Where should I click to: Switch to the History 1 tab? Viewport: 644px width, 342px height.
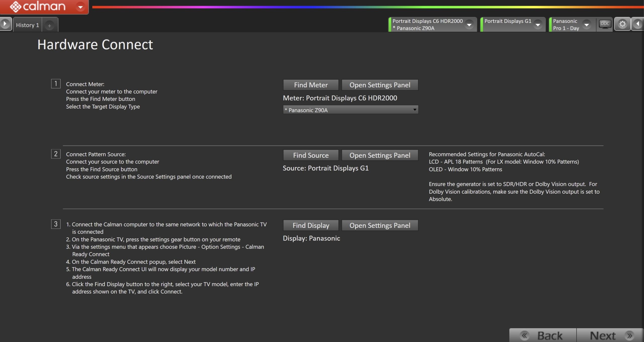[27, 25]
